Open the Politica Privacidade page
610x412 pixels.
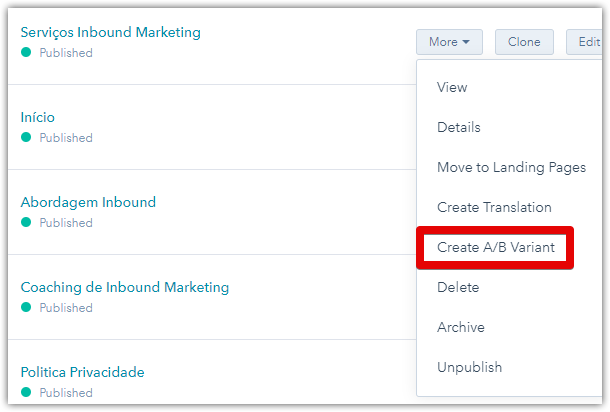82,372
